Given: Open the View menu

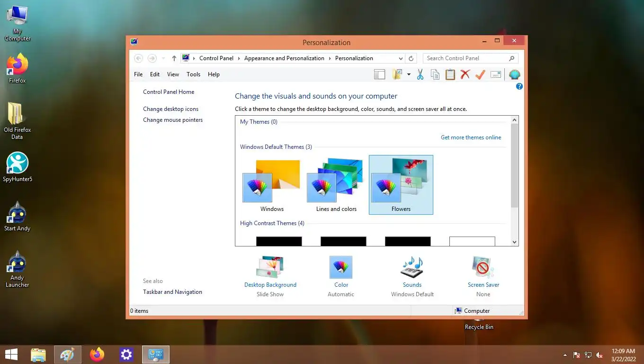Looking at the screenshot, I should coord(173,74).
